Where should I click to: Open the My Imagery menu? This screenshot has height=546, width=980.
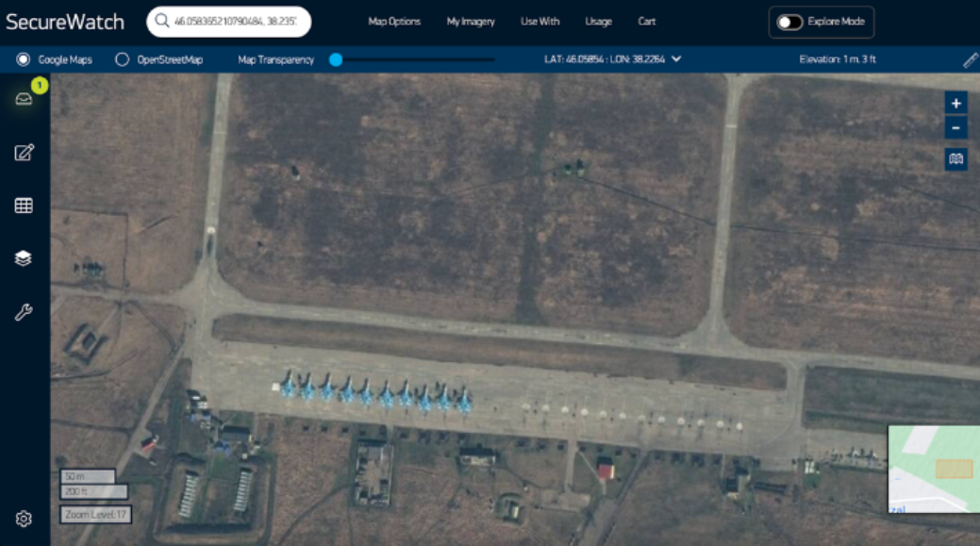click(x=471, y=22)
